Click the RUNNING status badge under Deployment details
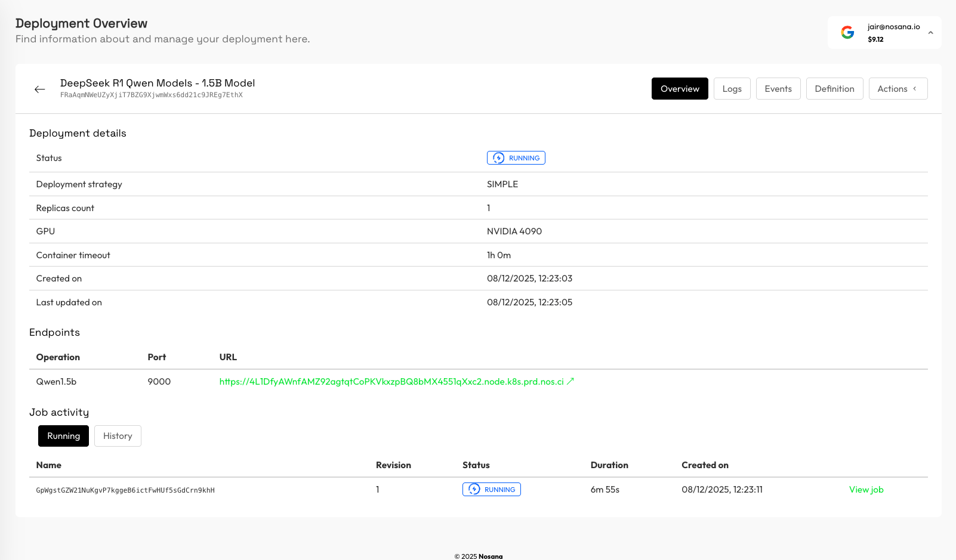 [516, 157]
